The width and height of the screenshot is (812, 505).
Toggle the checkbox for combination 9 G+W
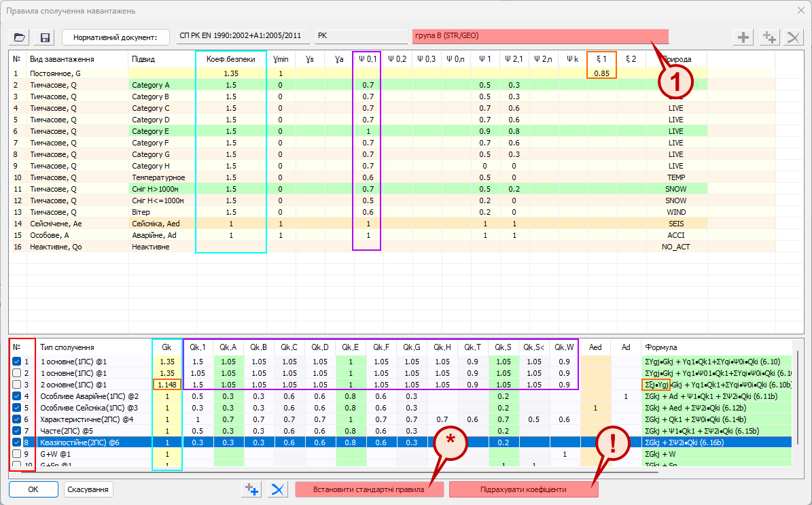17,454
